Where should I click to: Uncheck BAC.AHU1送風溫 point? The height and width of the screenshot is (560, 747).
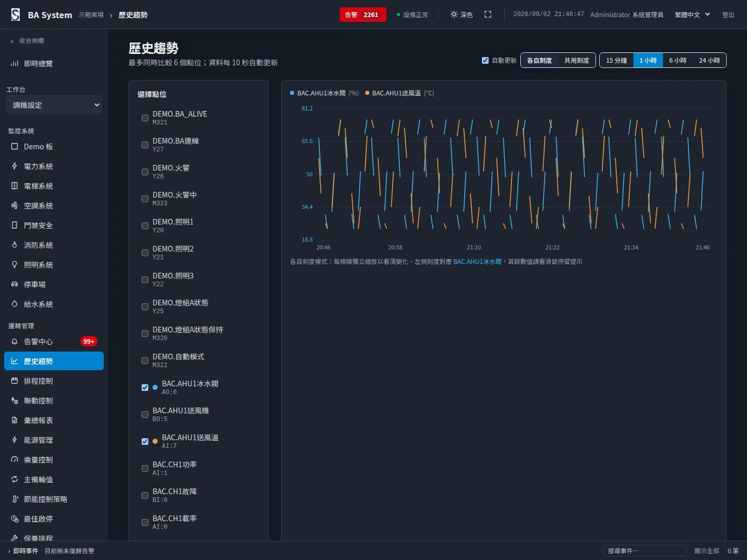tap(145, 441)
